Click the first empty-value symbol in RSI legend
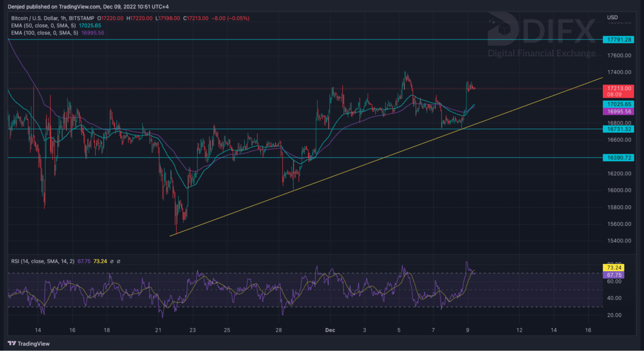Image resolution: width=644 pixels, height=351 pixels. [112, 261]
